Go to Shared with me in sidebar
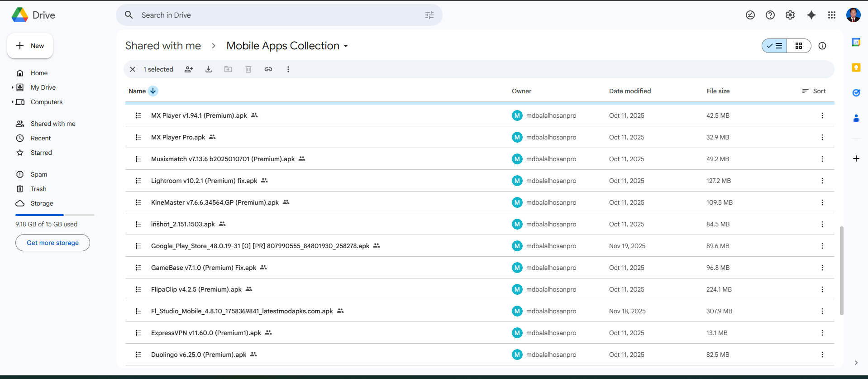 coord(53,124)
